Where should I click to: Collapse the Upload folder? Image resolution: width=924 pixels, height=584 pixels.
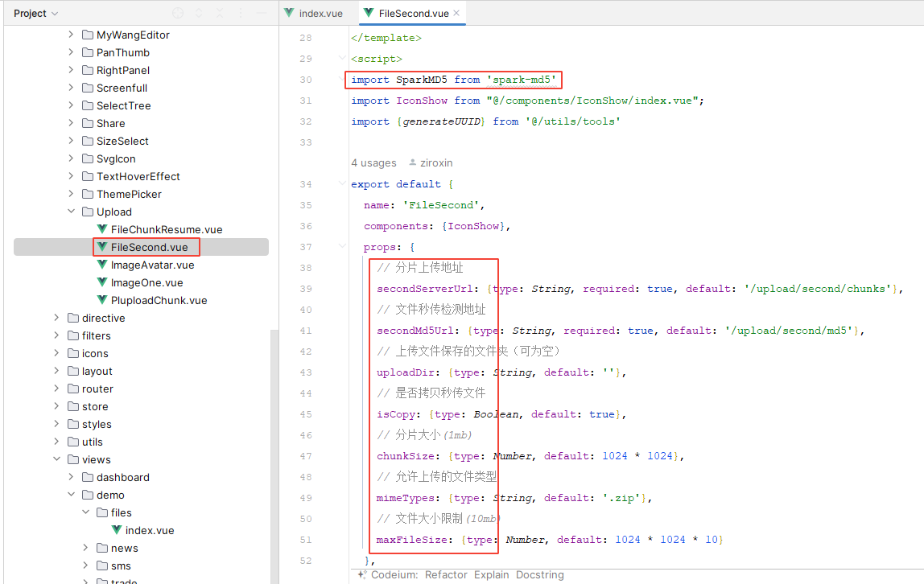coord(71,212)
